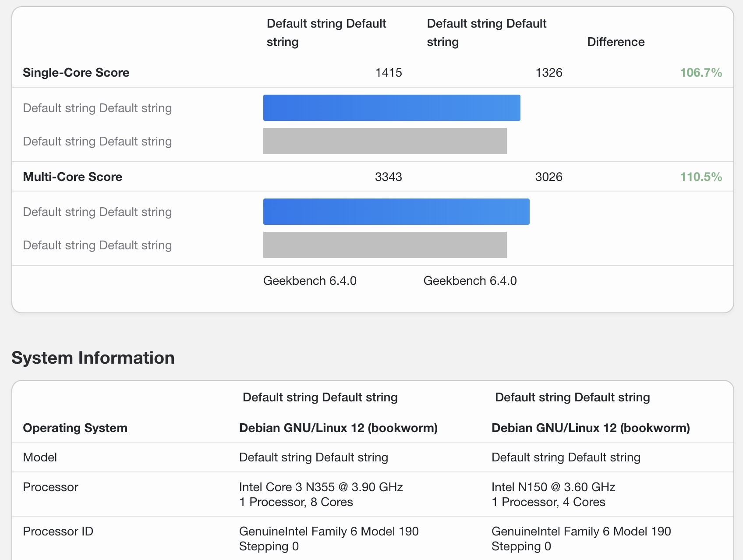This screenshot has height=560, width=743.
Task: Select the Intel Core 3 N355 processor text
Action: click(321, 487)
